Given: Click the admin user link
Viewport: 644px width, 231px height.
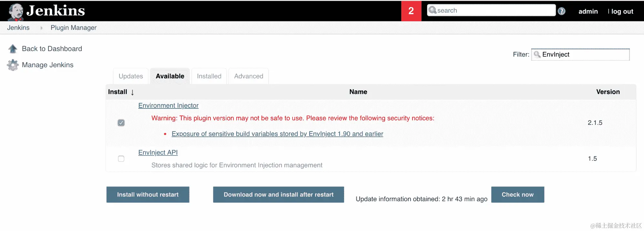Looking at the screenshot, I should [588, 11].
